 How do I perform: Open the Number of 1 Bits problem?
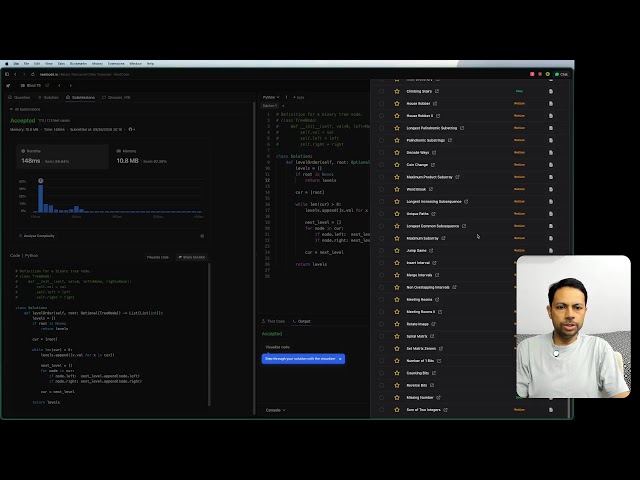pos(420,360)
